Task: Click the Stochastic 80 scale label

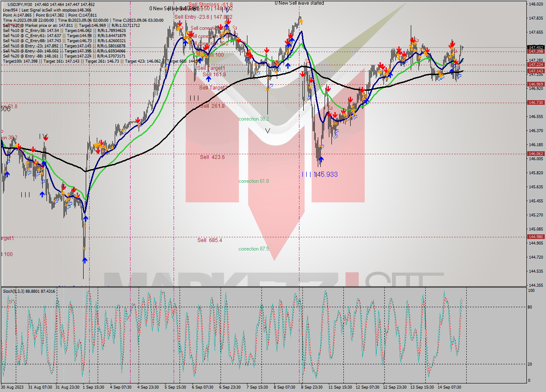Action: (531, 307)
